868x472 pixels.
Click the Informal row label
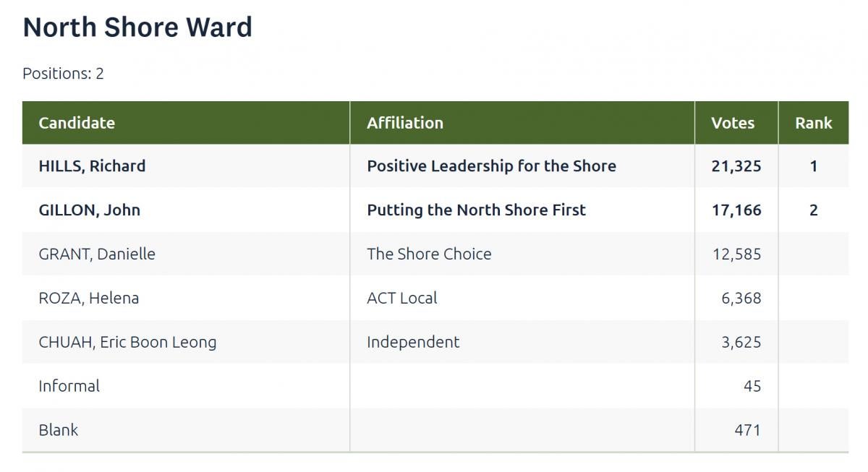69,386
